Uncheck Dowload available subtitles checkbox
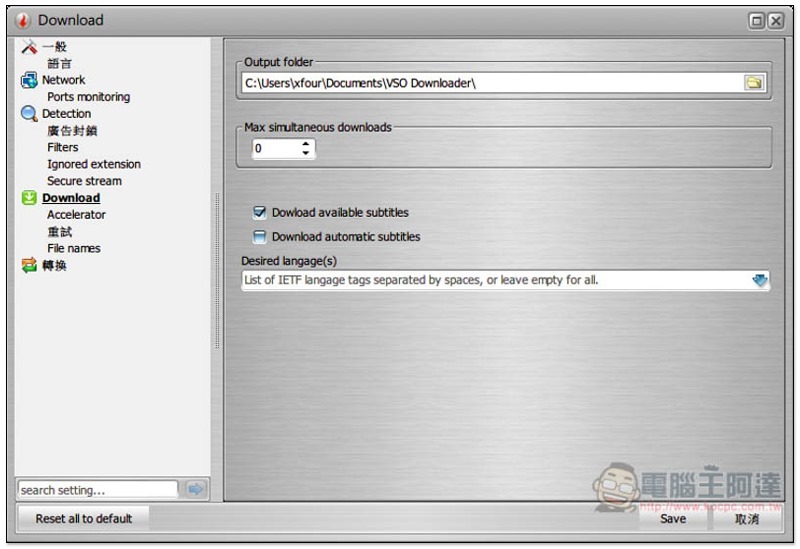 point(260,212)
